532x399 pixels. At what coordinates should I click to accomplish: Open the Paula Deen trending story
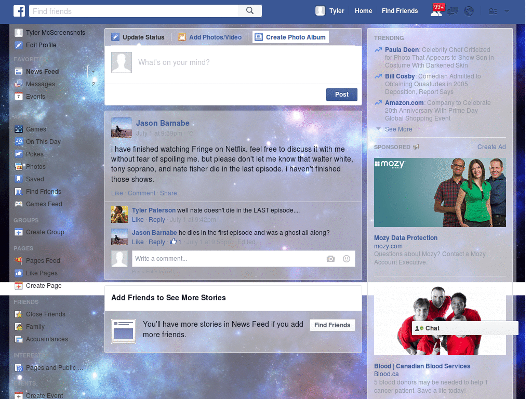pos(402,49)
